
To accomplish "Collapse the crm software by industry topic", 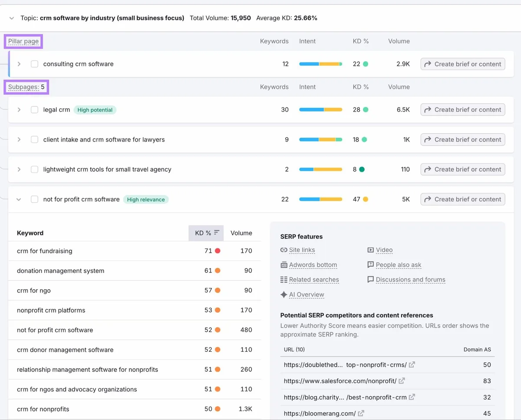I will click(x=11, y=18).
